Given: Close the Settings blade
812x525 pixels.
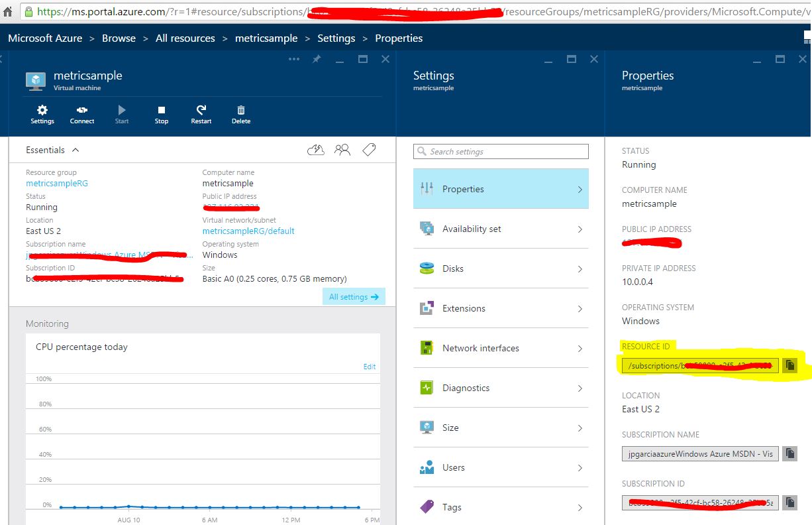Looking at the screenshot, I should coord(594,59).
